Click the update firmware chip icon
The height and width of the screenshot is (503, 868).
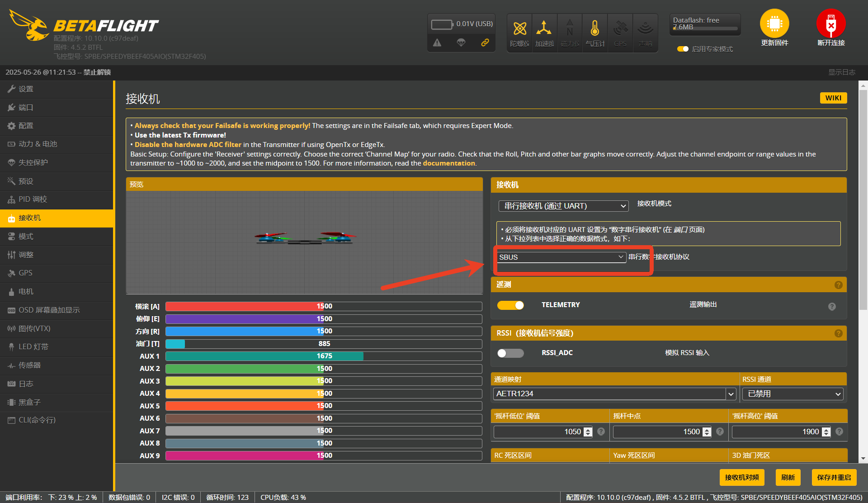(x=774, y=24)
